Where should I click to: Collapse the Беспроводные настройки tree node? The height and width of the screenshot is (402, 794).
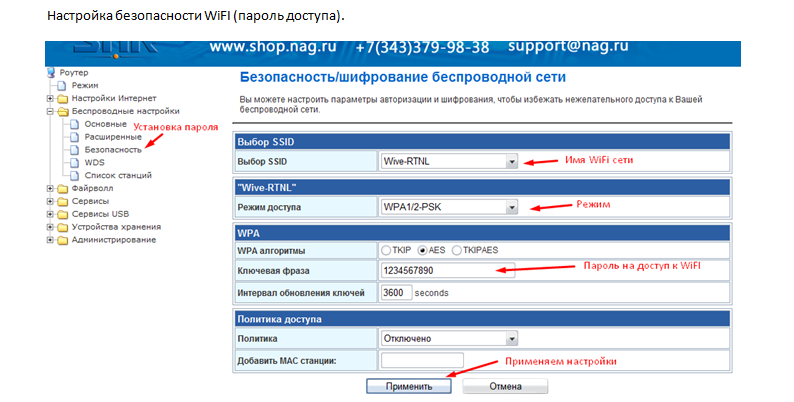click(x=50, y=112)
